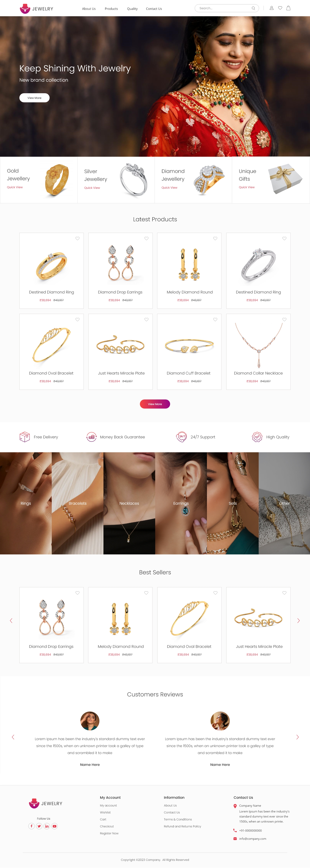
Task: Open the user account icon in header
Action: [271, 8]
